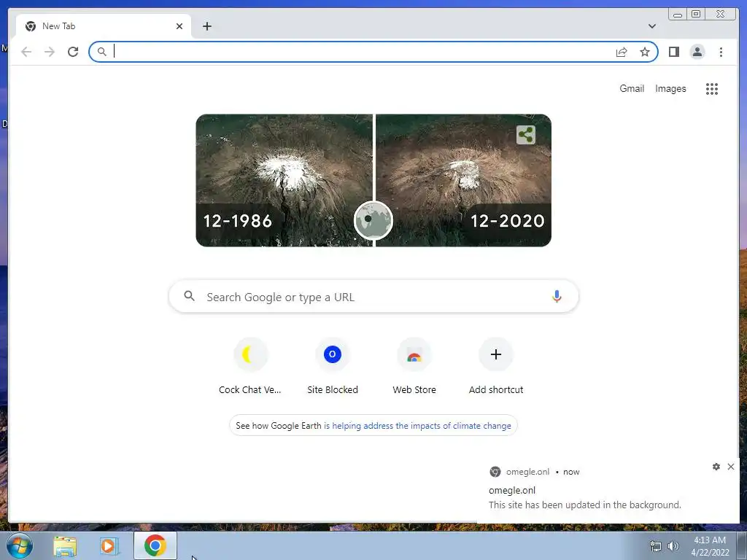
Task: Open a new tab with plus button
Action: [x=206, y=26]
